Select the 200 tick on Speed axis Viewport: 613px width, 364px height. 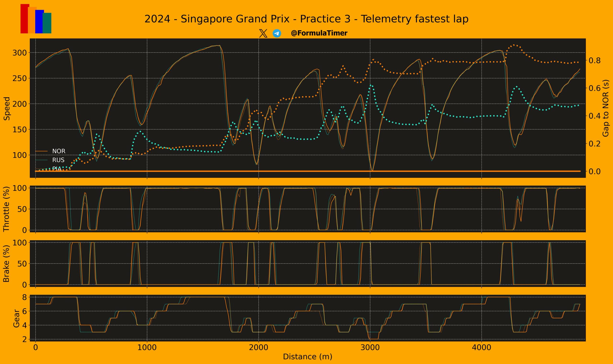tap(19, 104)
